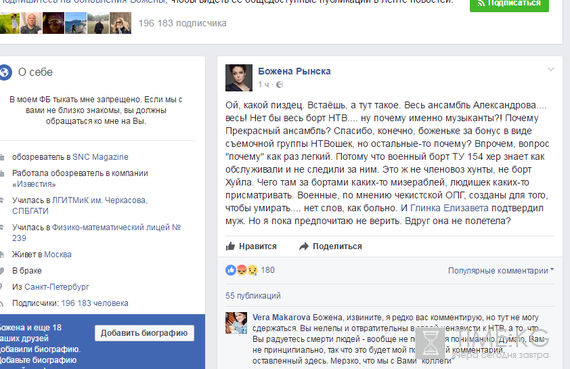Click the 55 публикаций shares link
The image size is (570, 369).
253,296
